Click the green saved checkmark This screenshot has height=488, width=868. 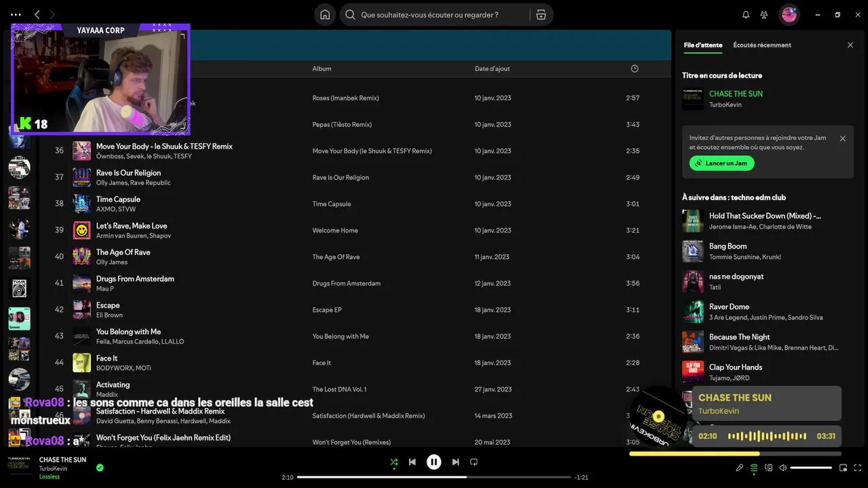click(x=100, y=468)
